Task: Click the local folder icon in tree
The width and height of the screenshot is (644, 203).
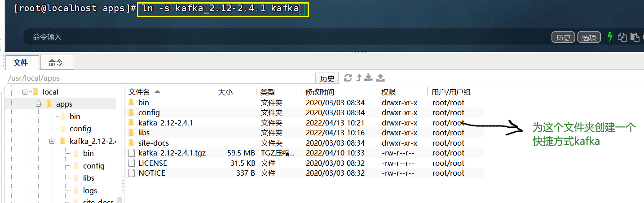Action: [35, 92]
